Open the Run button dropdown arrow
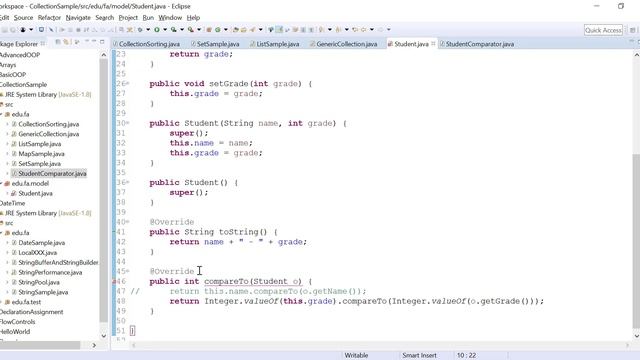Screen dimensions: 640x360 click(165, 29)
